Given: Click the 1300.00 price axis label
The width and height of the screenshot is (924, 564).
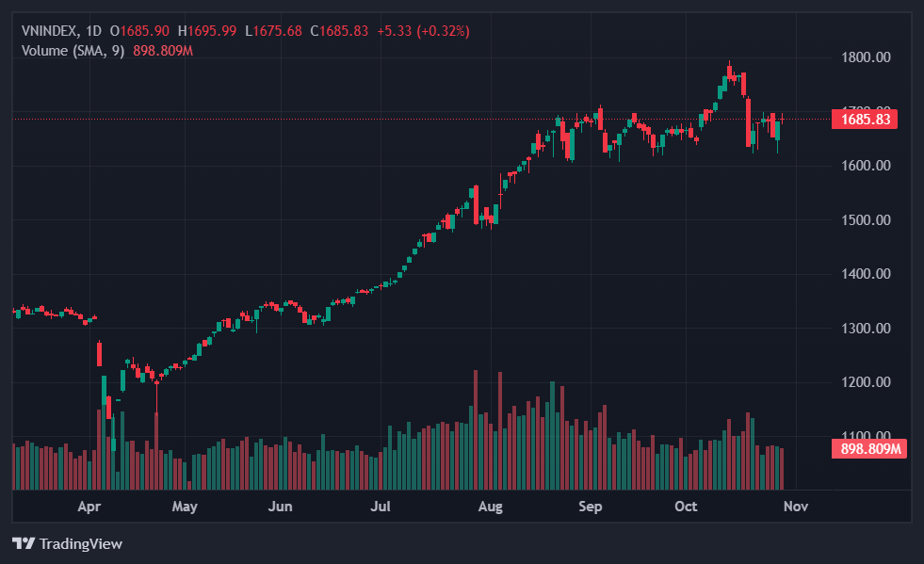Looking at the screenshot, I should [x=865, y=329].
